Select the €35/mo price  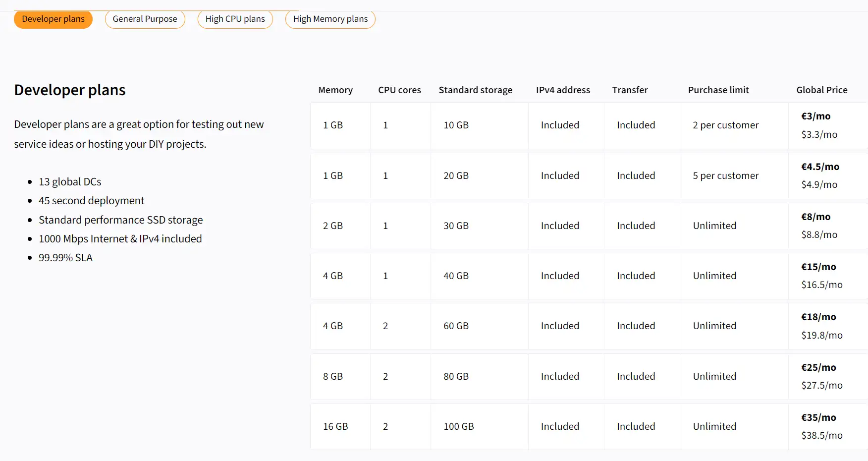tap(818, 418)
